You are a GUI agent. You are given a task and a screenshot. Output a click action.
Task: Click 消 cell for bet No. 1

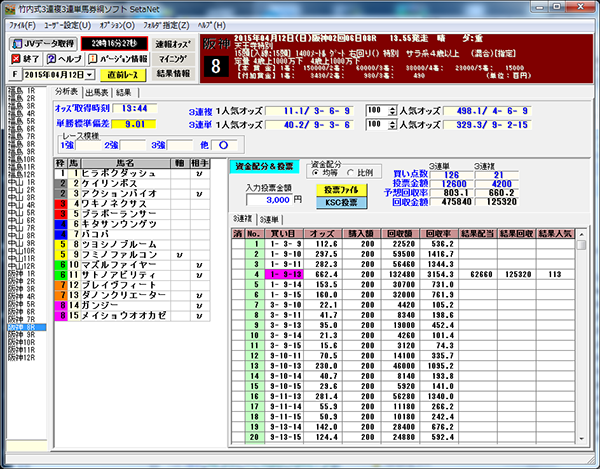point(238,244)
